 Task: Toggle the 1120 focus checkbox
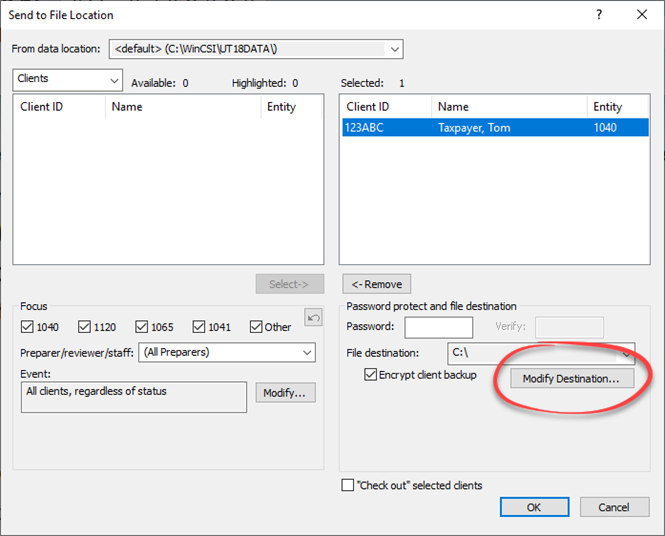click(x=86, y=327)
